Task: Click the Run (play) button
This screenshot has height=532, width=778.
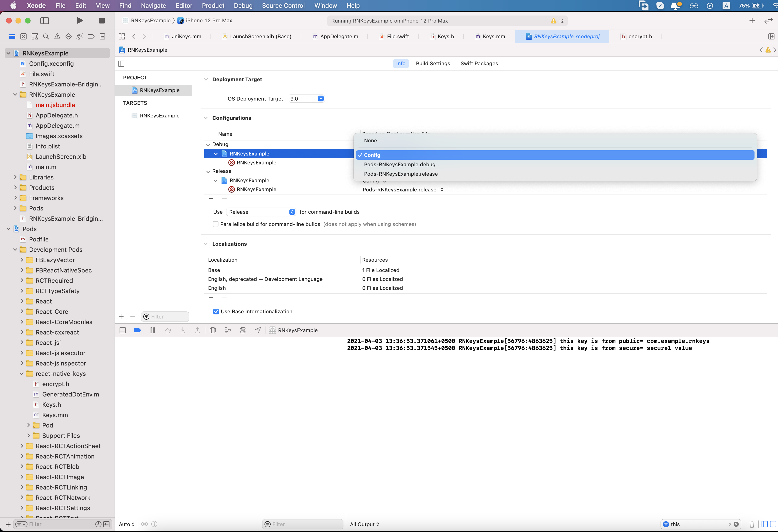Action: (x=80, y=21)
